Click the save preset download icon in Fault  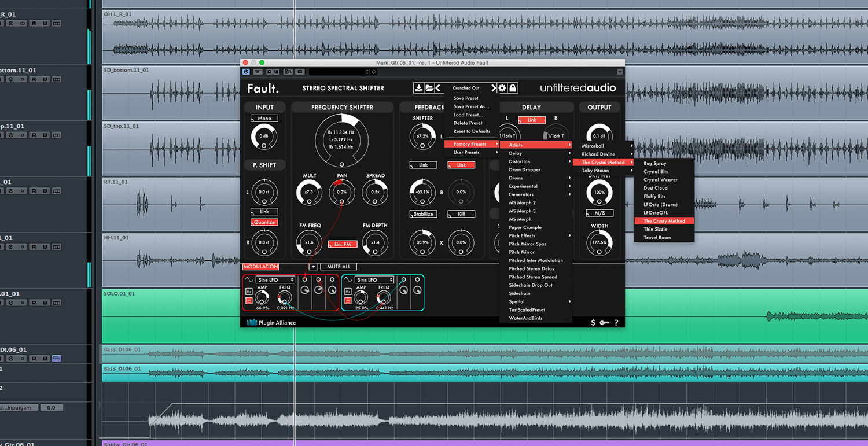pos(418,88)
